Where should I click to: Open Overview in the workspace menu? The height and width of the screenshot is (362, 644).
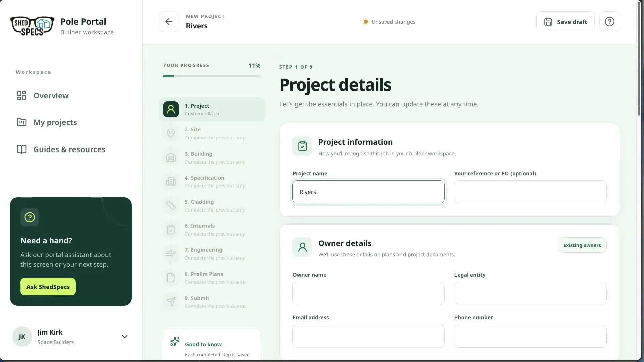click(51, 96)
